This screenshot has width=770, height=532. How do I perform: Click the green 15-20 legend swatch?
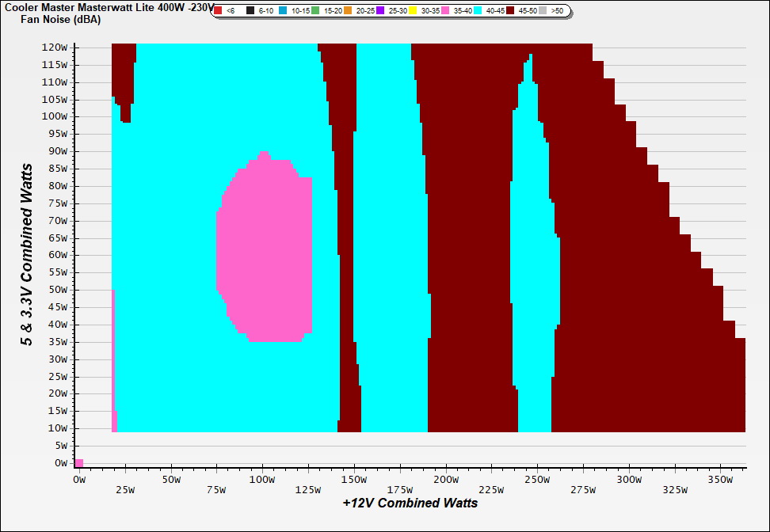coord(315,10)
